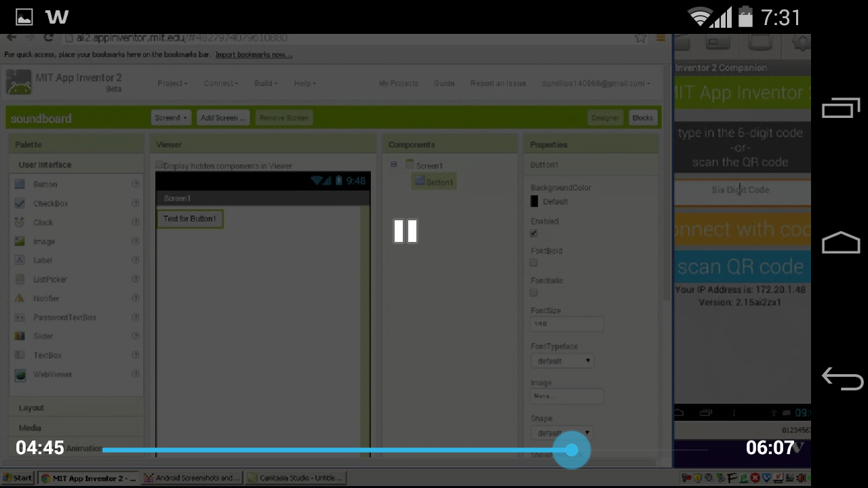Click the Six Digit Code field in Companion
The height and width of the screenshot is (488, 868).
pos(742,190)
